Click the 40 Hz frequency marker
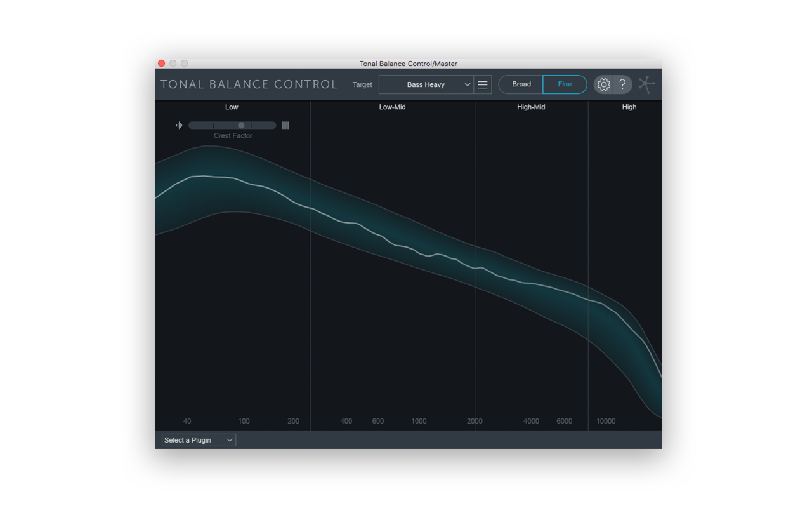Screen dimensions: 812x508 tap(187, 421)
